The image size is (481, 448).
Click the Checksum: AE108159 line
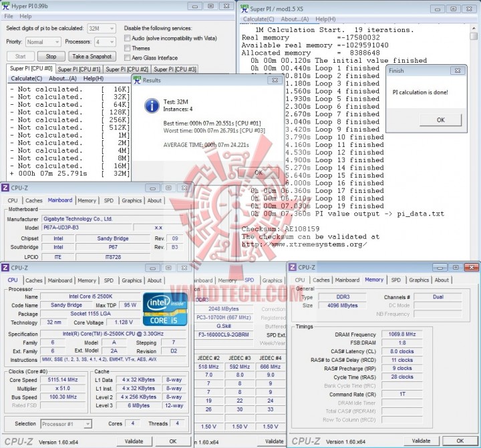pyautogui.click(x=281, y=229)
